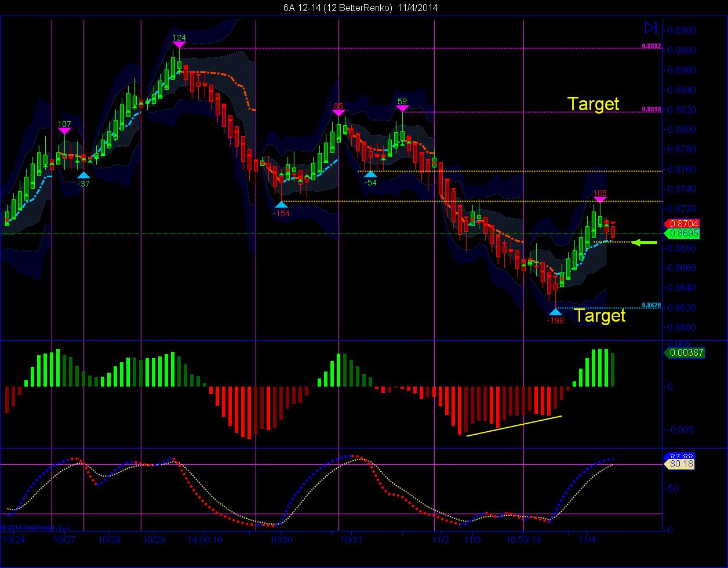Click the 10/27 date label on the time axis
The image size is (728, 568).
(x=64, y=539)
